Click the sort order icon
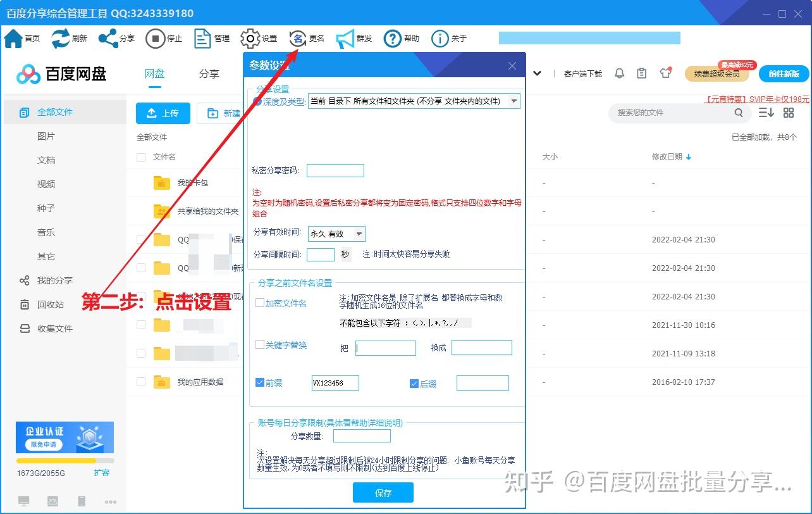 (766, 113)
